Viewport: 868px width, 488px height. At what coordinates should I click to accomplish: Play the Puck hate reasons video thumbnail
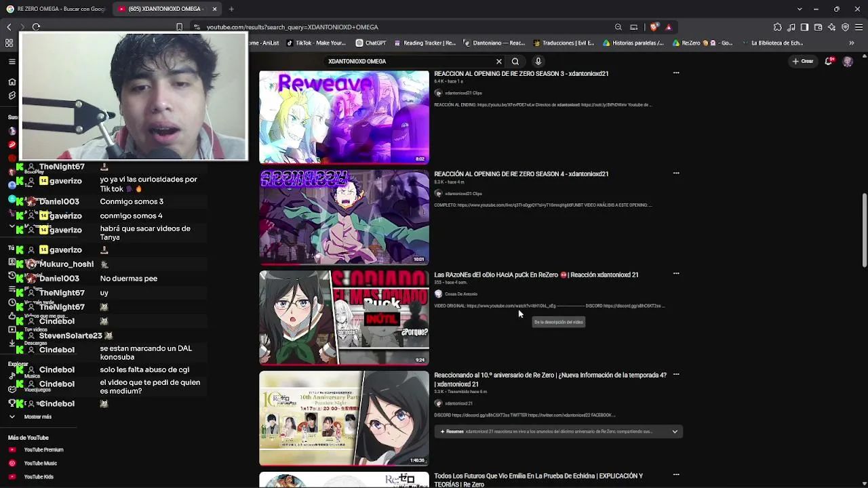(344, 318)
